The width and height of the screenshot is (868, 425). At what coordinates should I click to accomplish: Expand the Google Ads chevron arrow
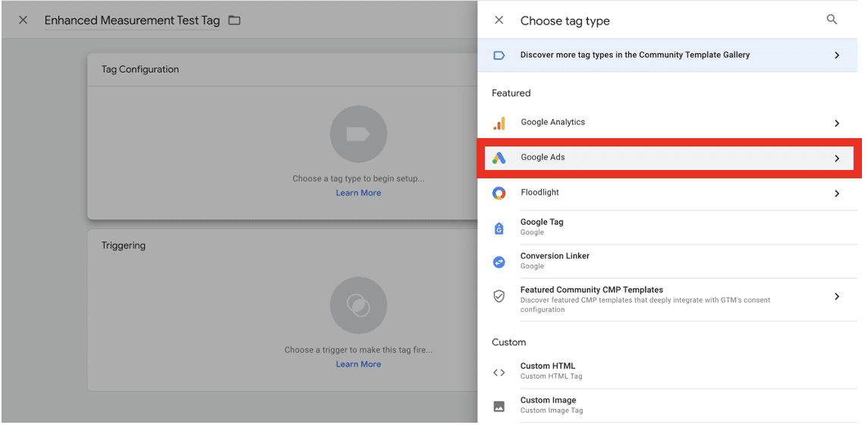(837, 159)
